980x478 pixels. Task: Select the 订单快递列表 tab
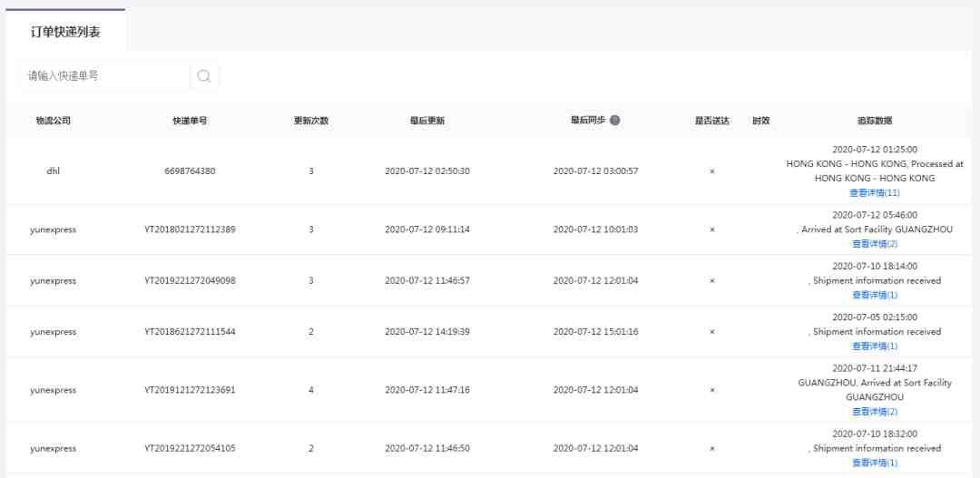[65, 33]
